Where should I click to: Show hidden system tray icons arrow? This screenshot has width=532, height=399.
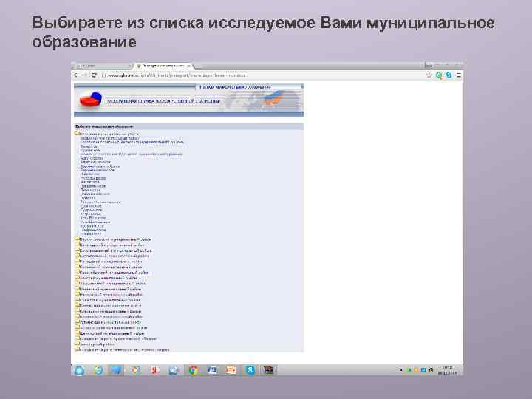click(401, 370)
